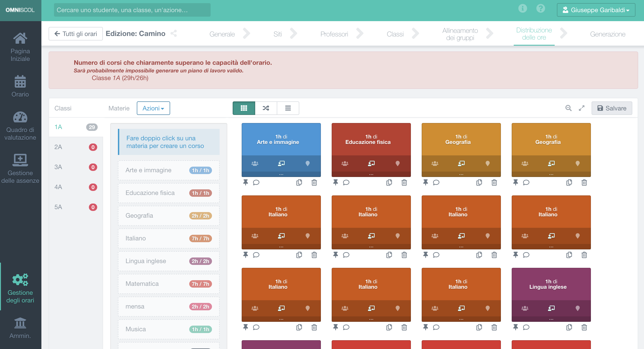Save changes with the Salvare button
The height and width of the screenshot is (349, 644).
coord(612,108)
